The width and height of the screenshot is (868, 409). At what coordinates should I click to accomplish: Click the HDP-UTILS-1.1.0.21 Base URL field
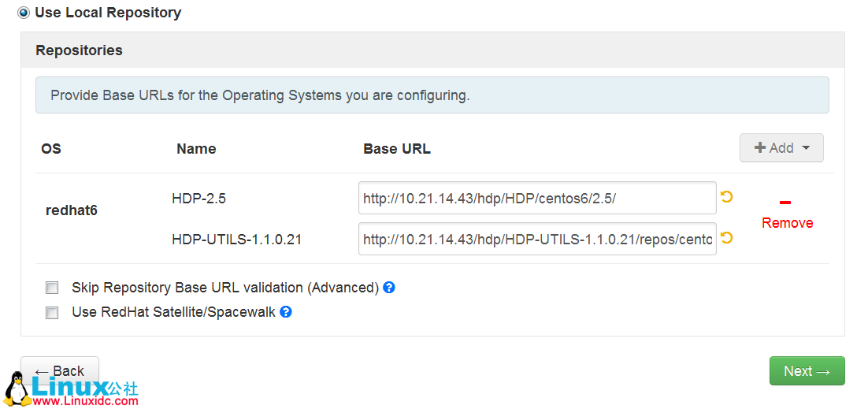(536, 239)
